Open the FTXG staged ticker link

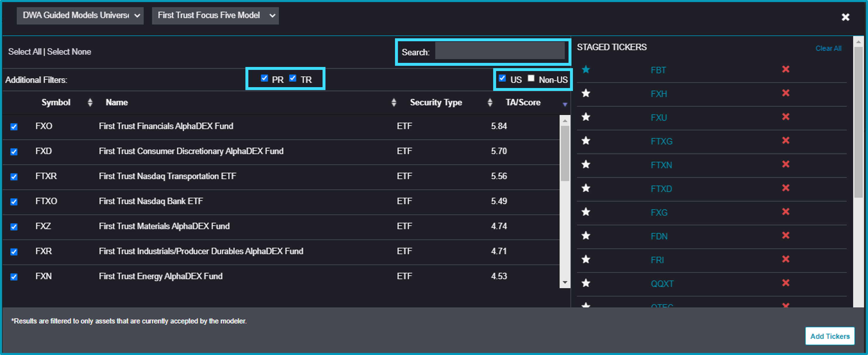(661, 141)
